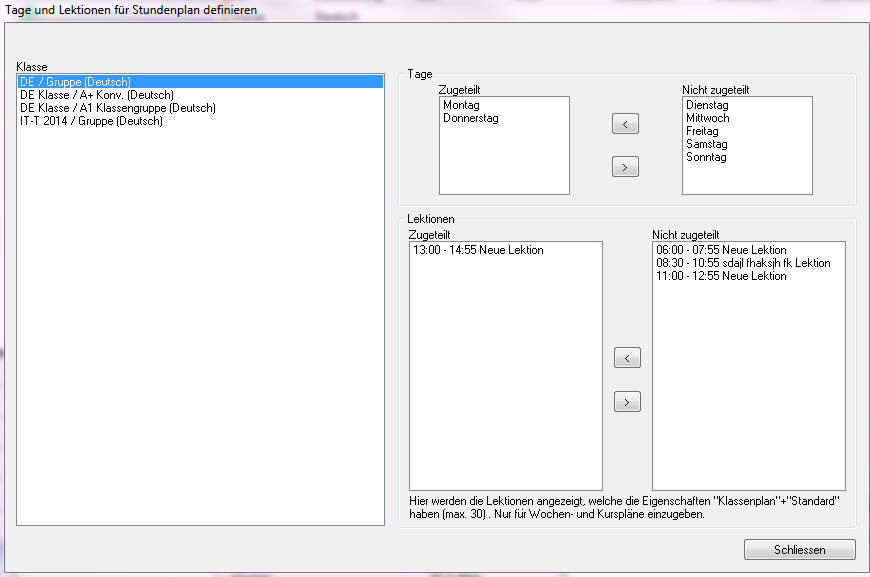Viewport: 870px width, 577px height.
Task: Select Sonntag from unassigned days
Action: coord(706,157)
